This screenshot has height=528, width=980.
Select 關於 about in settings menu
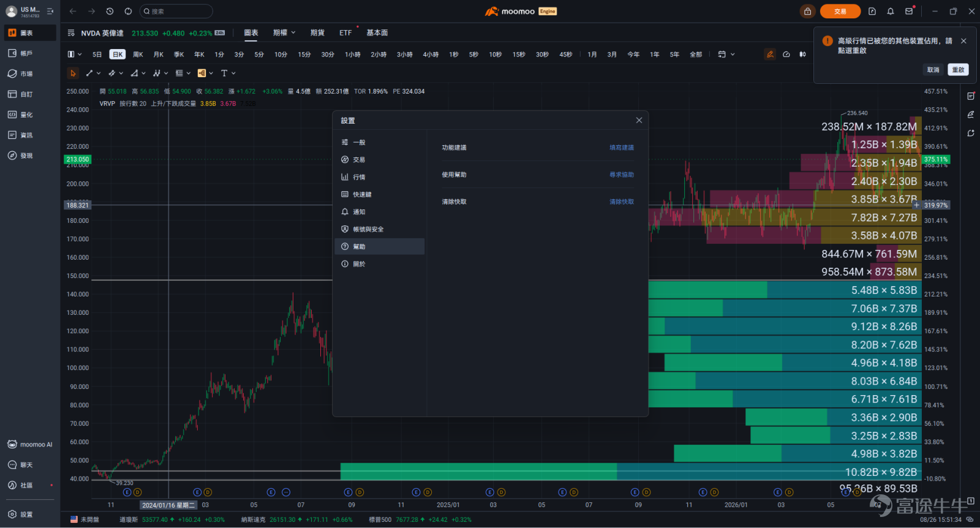pyautogui.click(x=379, y=264)
